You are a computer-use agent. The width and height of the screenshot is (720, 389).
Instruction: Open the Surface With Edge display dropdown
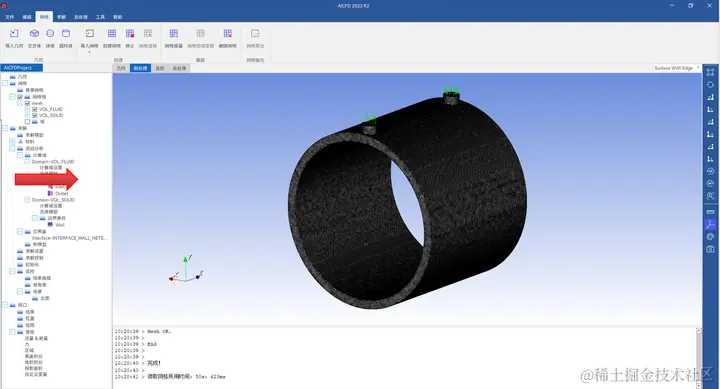[677, 68]
